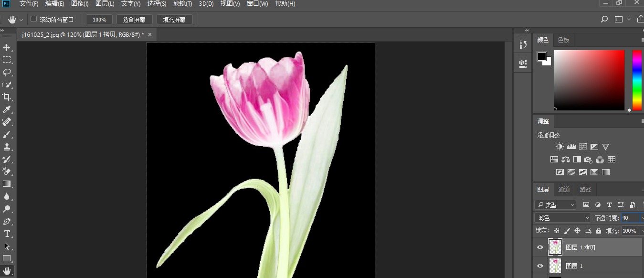
Task: Open the blend mode dropdown showing 滤色
Action: 562,217
